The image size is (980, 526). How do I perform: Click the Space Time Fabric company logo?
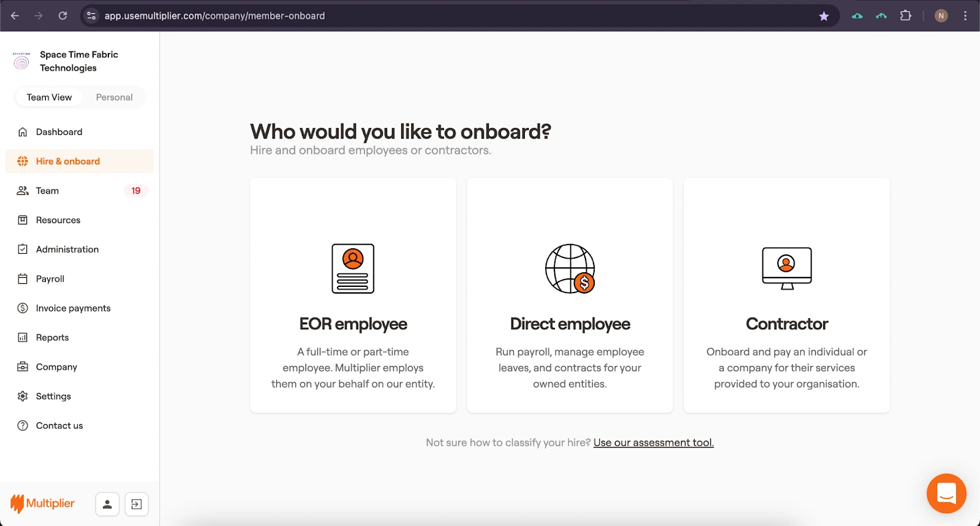point(21,61)
